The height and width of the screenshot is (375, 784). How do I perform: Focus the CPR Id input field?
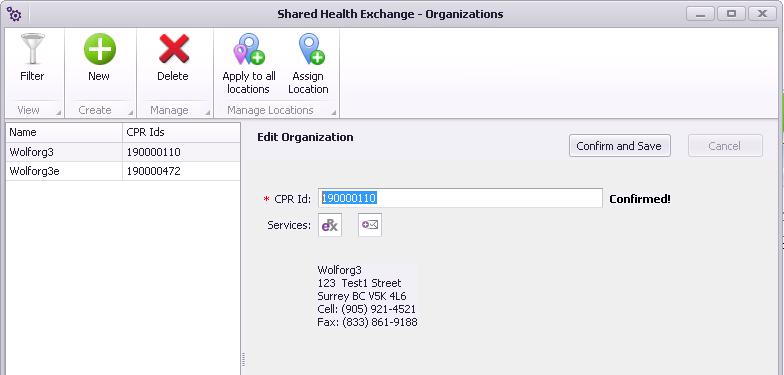pos(460,198)
